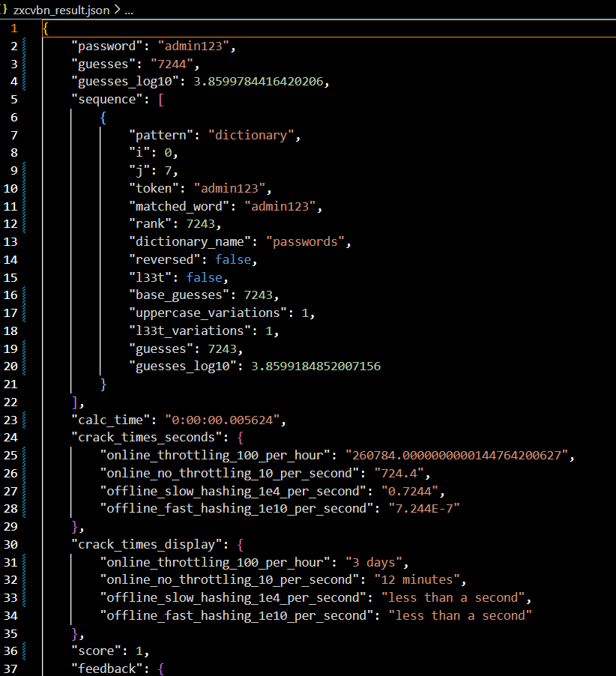
Task: Select zxcvbn_result.json in the breadcrumb bar
Action: (61, 11)
